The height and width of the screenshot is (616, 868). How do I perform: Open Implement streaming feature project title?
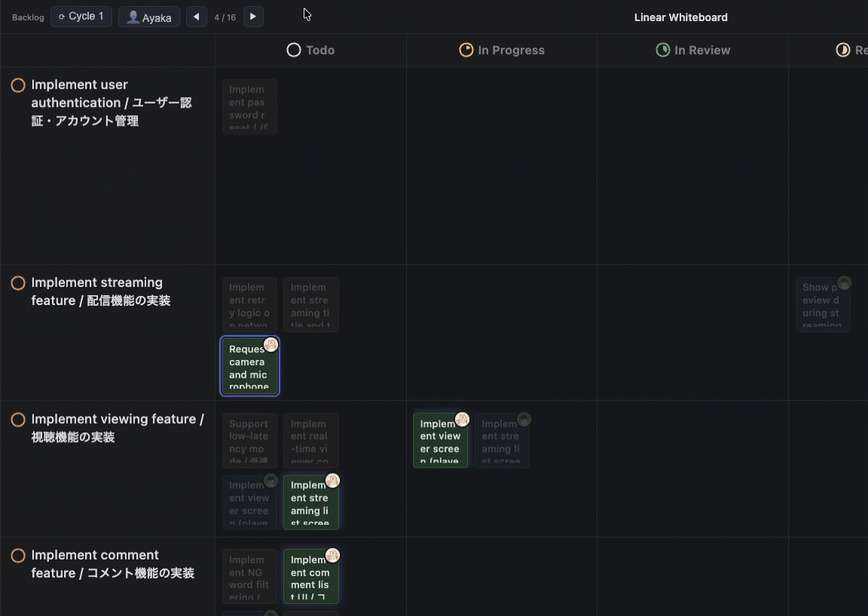tap(101, 291)
